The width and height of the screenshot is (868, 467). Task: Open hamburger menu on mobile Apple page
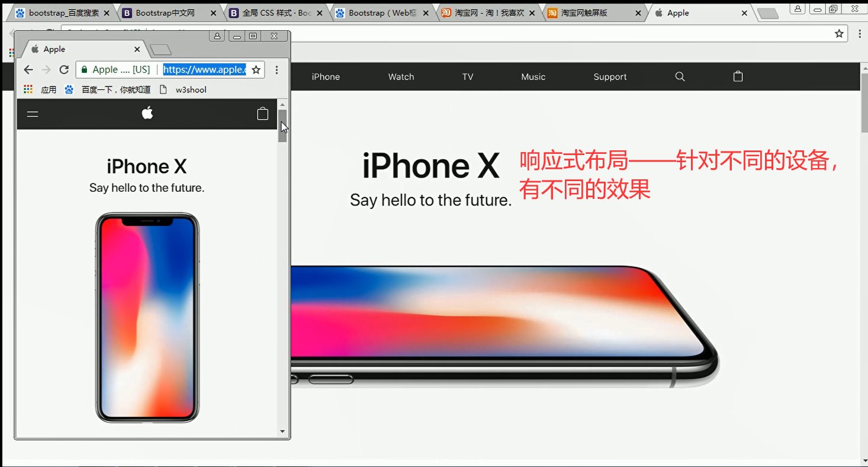[33, 114]
